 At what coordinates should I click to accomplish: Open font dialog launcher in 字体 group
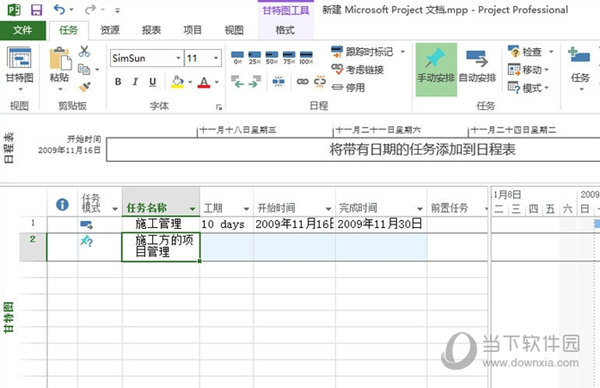coord(219,107)
